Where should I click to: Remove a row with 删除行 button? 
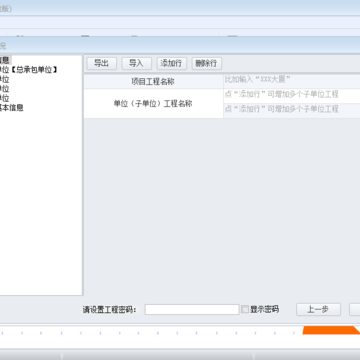click(207, 63)
